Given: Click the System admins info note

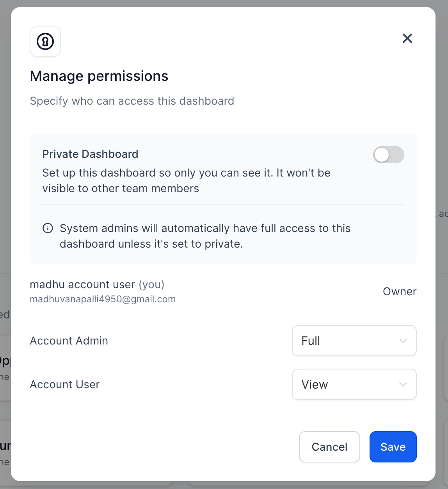Looking at the screenshot, I should (205, 236).
